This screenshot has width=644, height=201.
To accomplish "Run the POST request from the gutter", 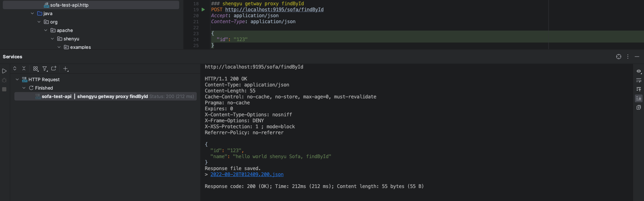I will [x=203, y=9].
